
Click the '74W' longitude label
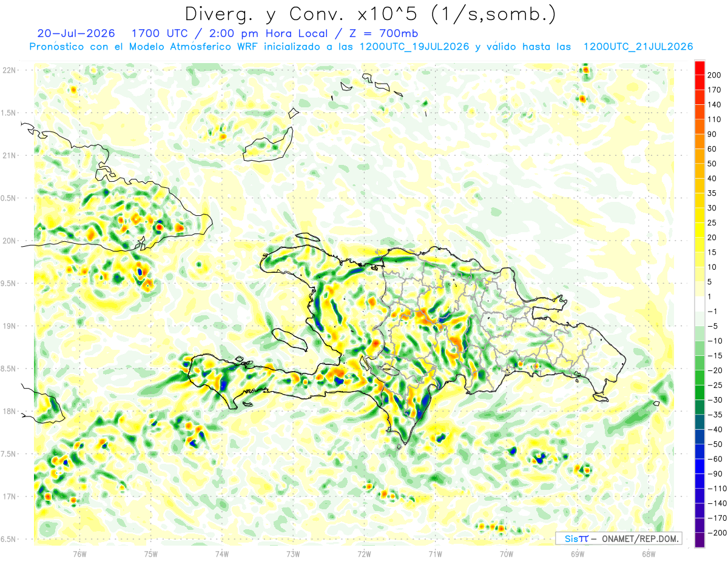coord(222,554)
